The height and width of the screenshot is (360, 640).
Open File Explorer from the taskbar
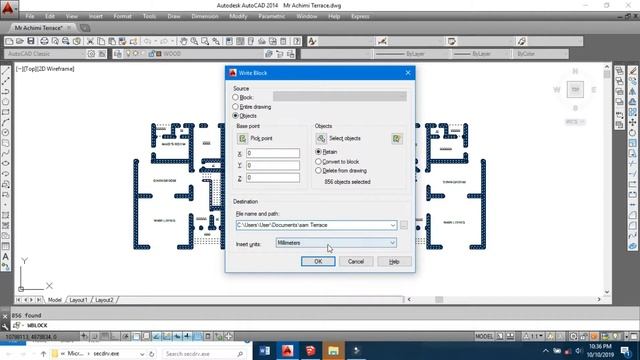click(x=333, y=351)
